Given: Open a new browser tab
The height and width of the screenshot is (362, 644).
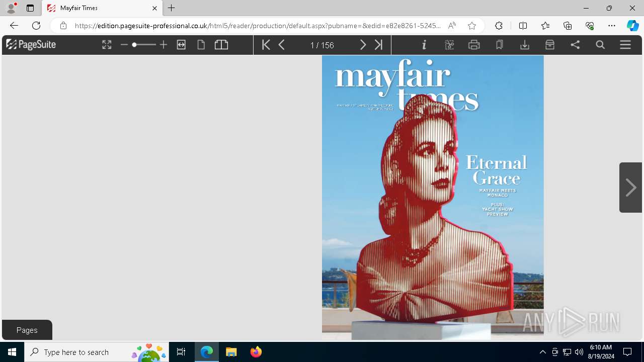Looking at the screenshot, I should click(172, 8).
